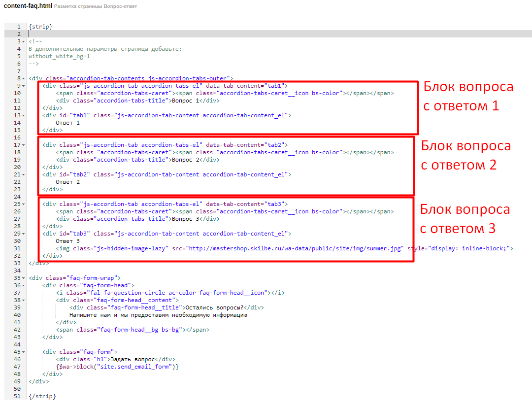
Task: Collapse the tab2 accordion div at line 17
Action: point(24,145)
